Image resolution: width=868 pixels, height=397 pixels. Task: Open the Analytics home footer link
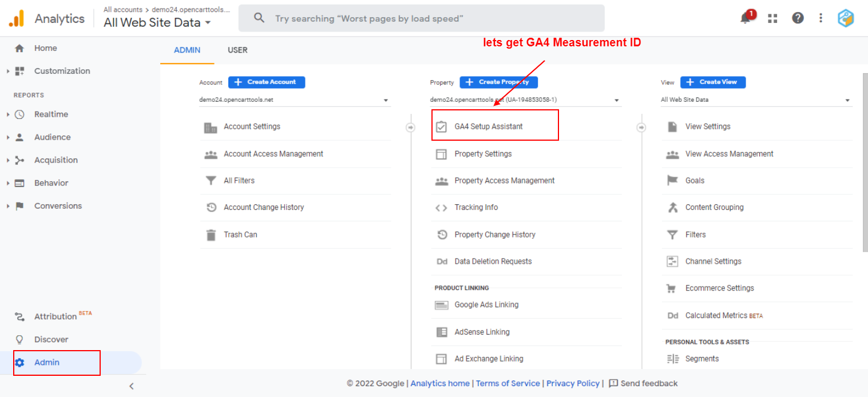tap(440, 384)
